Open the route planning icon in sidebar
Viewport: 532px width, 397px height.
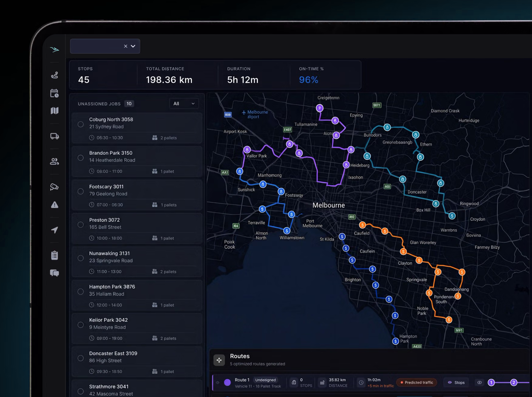[x=55, y=75]
